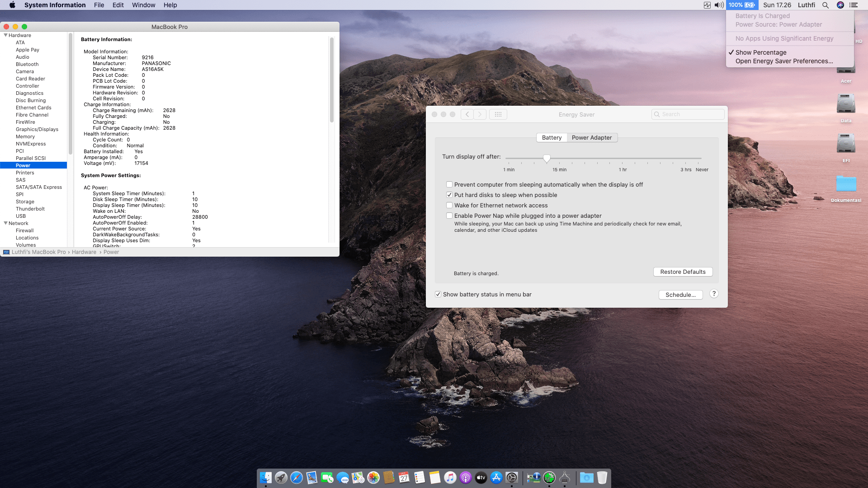Viewport: 868px width, 488px height.
Task: Open the Trash in the Dock
Action: coord(602,478)
